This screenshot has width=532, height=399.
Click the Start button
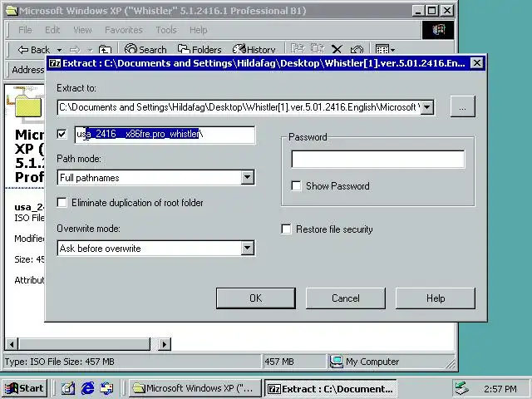pyautogui.click(x=24, y=388)
